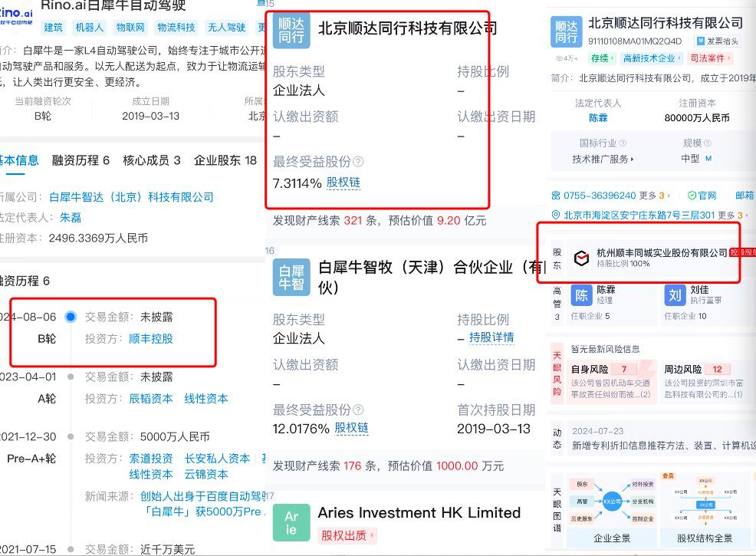Open investor link 顺丰控股
The height and width of the screenshot is (556, 756).
[151, 338]
